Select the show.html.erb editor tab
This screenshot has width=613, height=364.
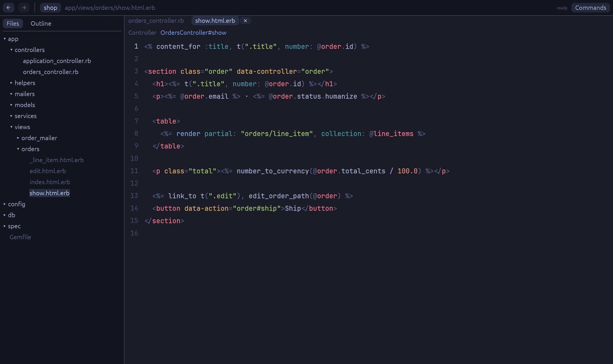click(x=215, y=21)
